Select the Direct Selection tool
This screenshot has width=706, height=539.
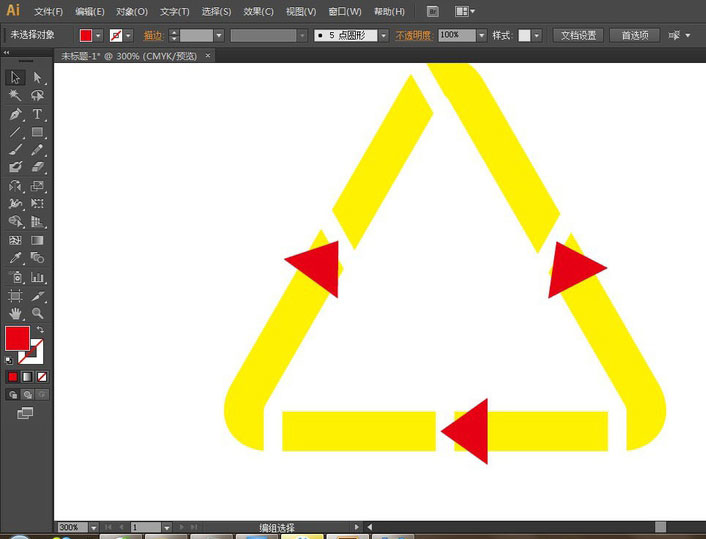37,77
